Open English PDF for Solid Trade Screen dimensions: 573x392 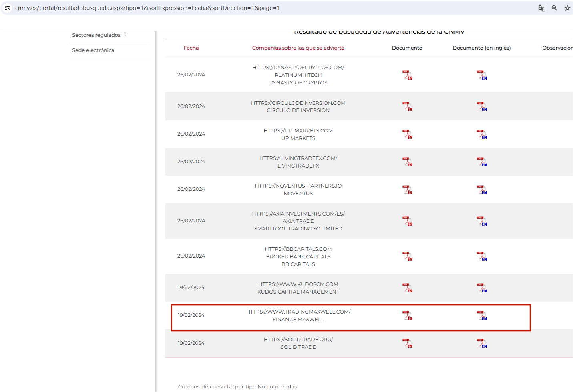[482, 344]
